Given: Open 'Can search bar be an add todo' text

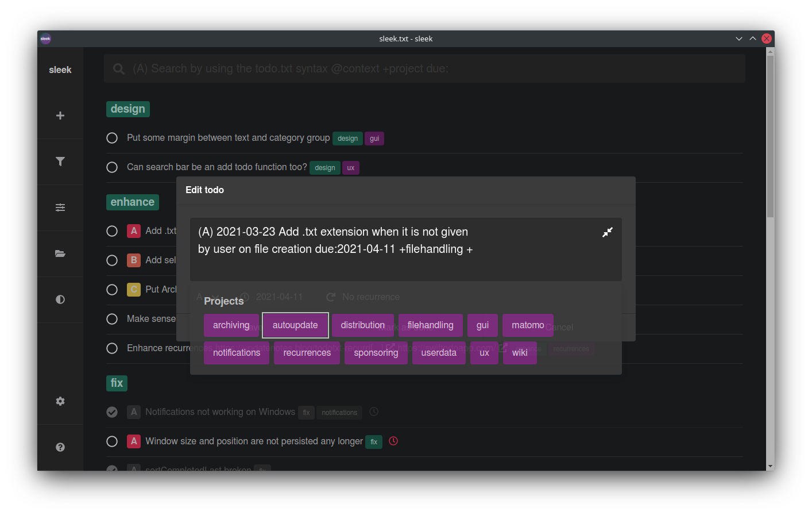Looking at the screenshot, I should click(x=217, y=167).
